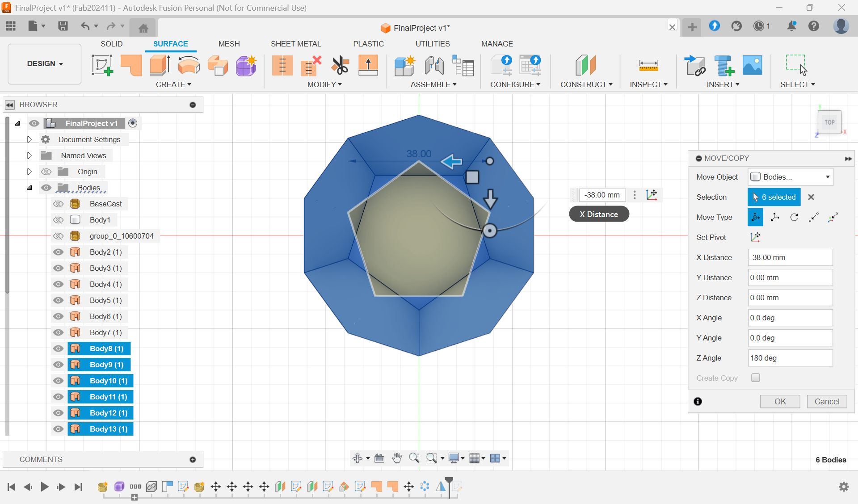
Task: Select the surface Extrude tool
Action: pos(160,65)
